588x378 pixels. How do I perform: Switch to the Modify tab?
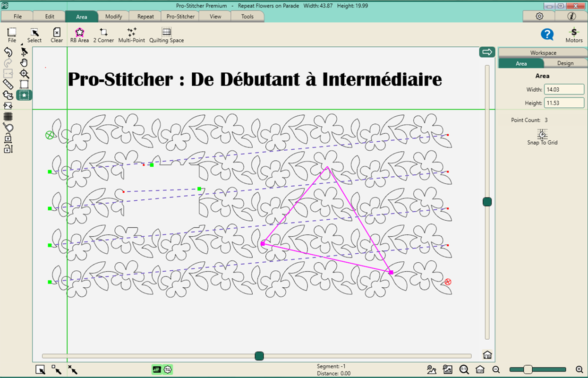pos(114,17)
